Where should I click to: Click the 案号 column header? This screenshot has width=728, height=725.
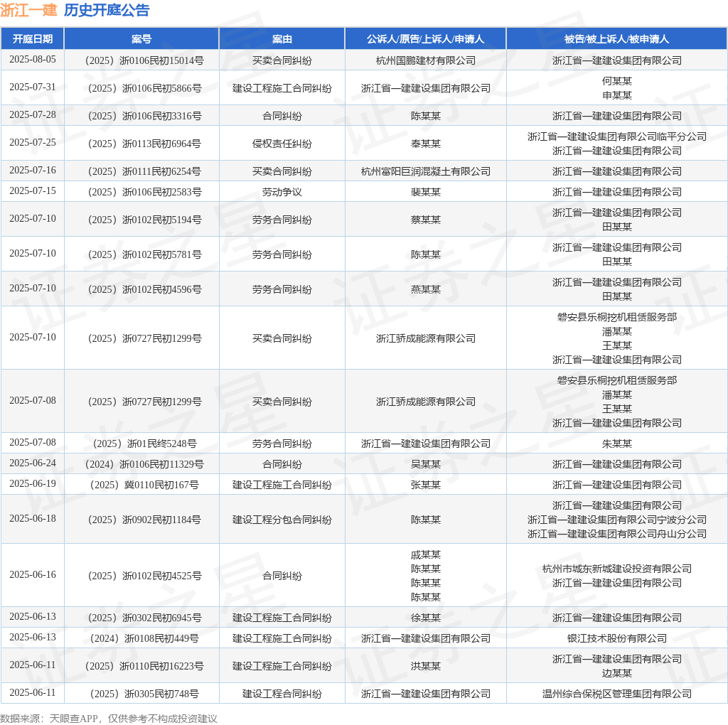[141, 39]
